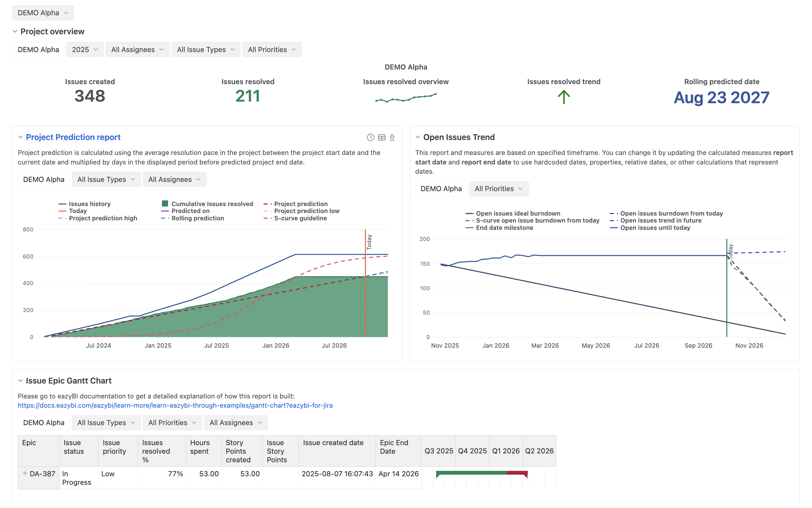Viewport: 812px width, 508px height.
Task: Toggle the Project prediction legend entry
Action: pyautogui.click(x=296, y=204)
